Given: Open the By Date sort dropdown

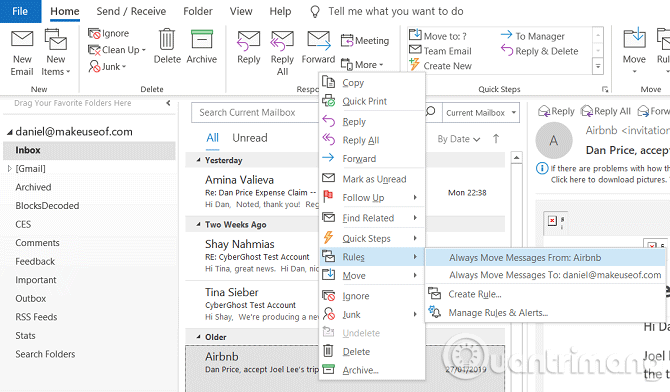Looking at the screenshot, I should click(458, 139).
